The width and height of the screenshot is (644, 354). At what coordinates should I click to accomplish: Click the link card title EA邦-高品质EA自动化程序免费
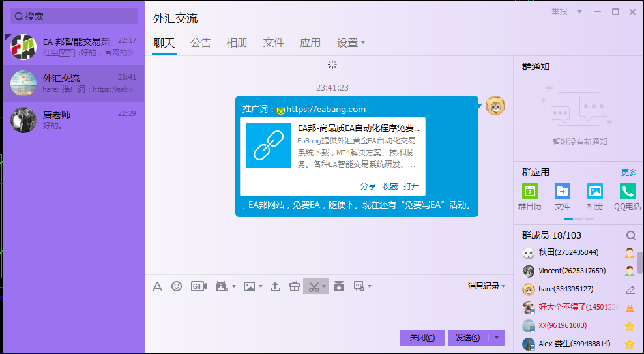point(359,128)
